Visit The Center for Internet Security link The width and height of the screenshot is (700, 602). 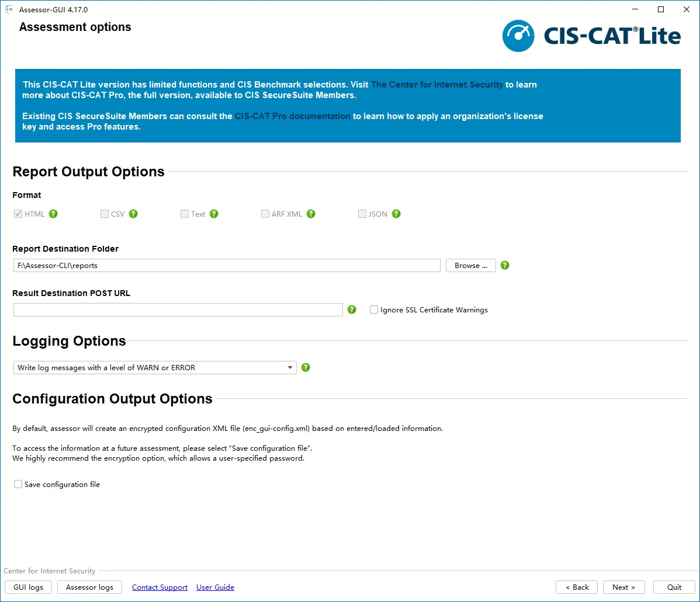coord(436,84)
